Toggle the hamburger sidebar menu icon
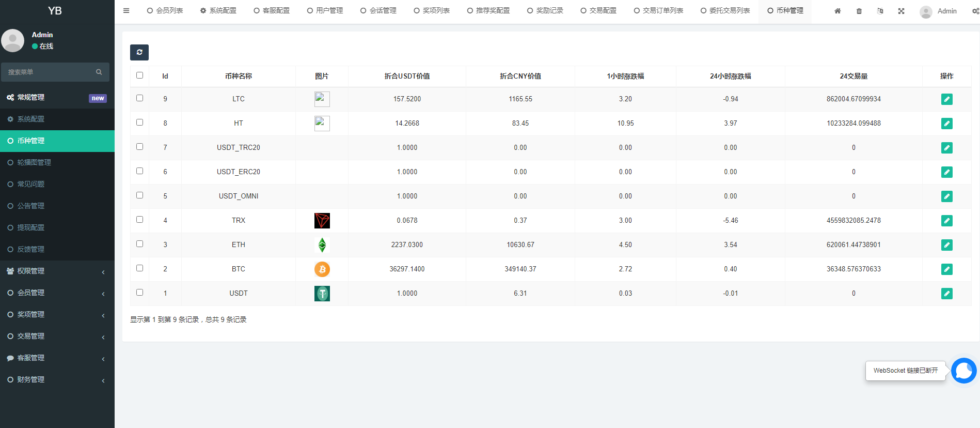The width and height of the screenshot is (980, 428). click(126, 11)
